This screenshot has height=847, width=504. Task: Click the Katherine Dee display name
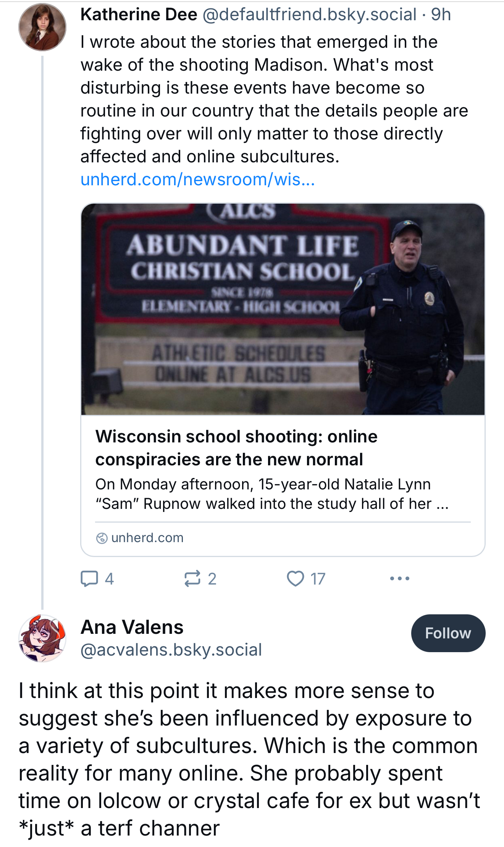point(139,15)
